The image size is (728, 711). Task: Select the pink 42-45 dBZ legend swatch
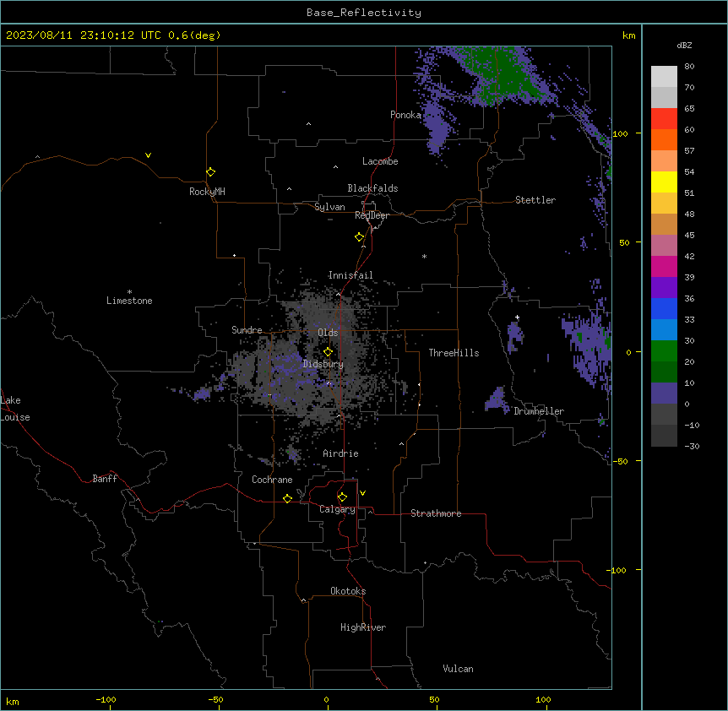click(x=664, y=245)
